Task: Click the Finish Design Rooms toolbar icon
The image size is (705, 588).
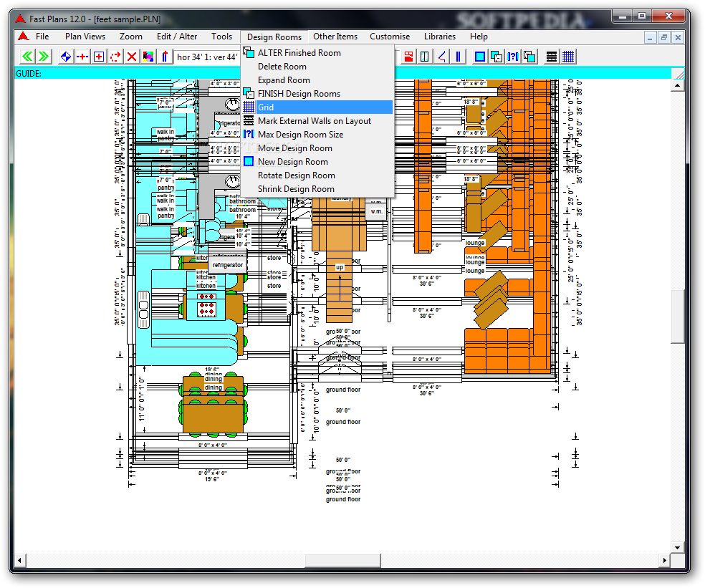Action: [x=497, y=57]
